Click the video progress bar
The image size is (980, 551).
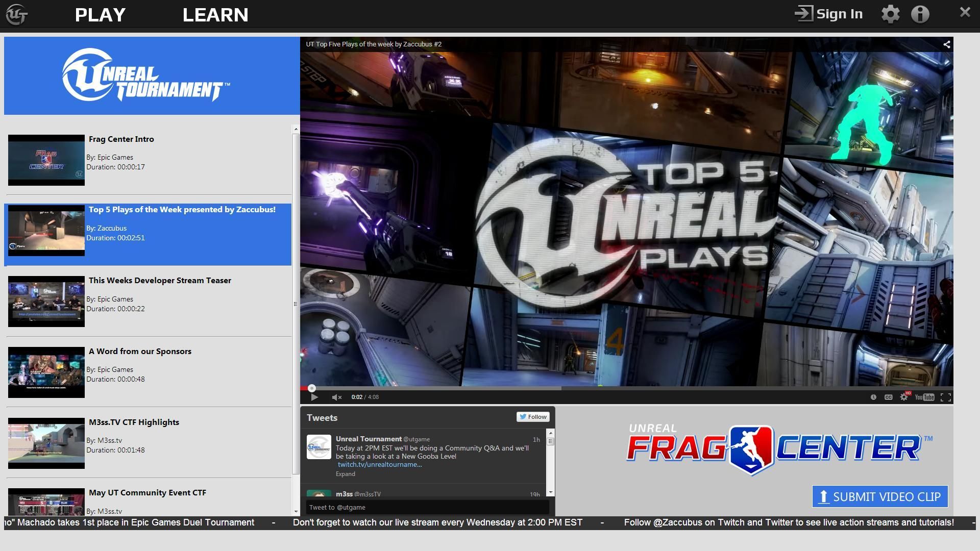(x=627, y=388)
